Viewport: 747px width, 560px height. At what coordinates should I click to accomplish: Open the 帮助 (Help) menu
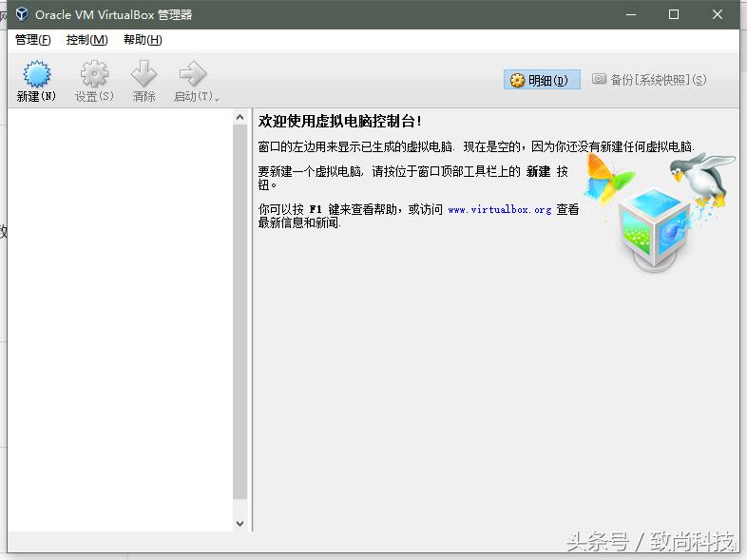point(143,40)
